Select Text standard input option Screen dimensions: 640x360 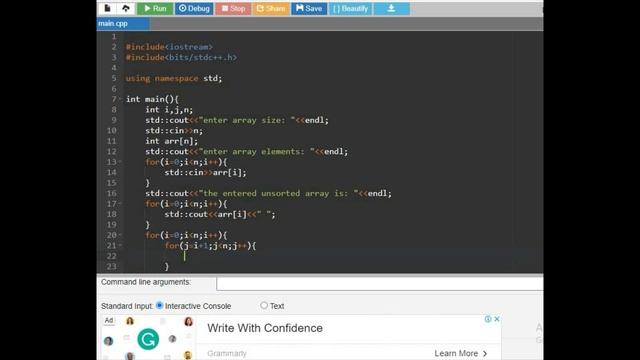264,305
